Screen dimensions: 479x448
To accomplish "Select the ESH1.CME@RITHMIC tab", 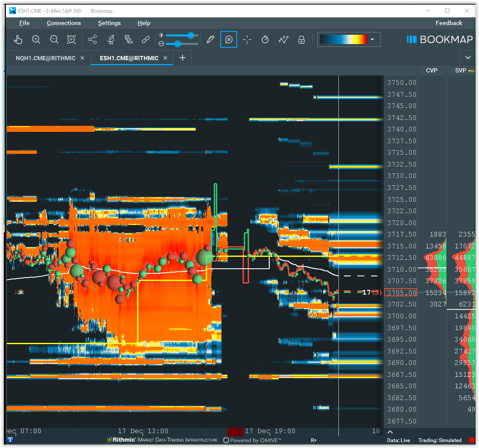I will coord(129,58).
